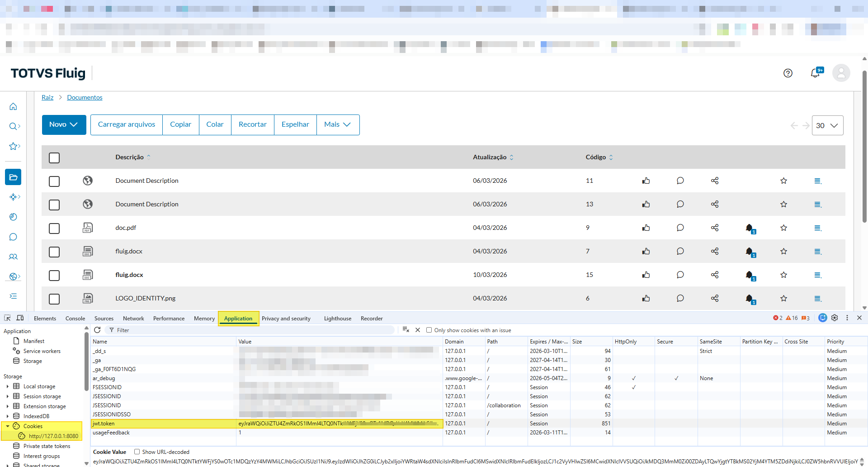Click Carregar arquivos button

(x=127, y=124)
